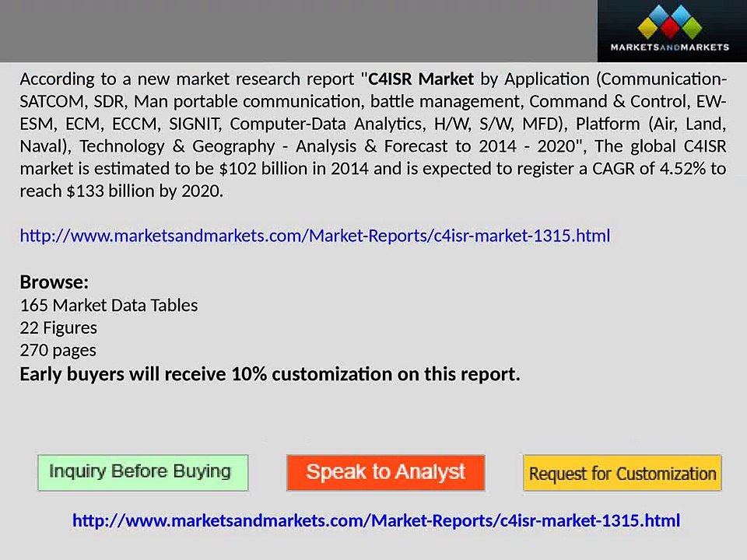Click 'SATCOM, SDR, Man portable communication' text
747x560 pixels.
(191, 101)
